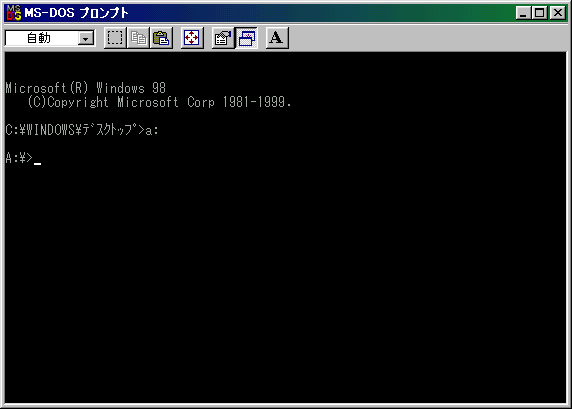Click the 自動 font size combo box
572x409 pixels.
(50, 38)
